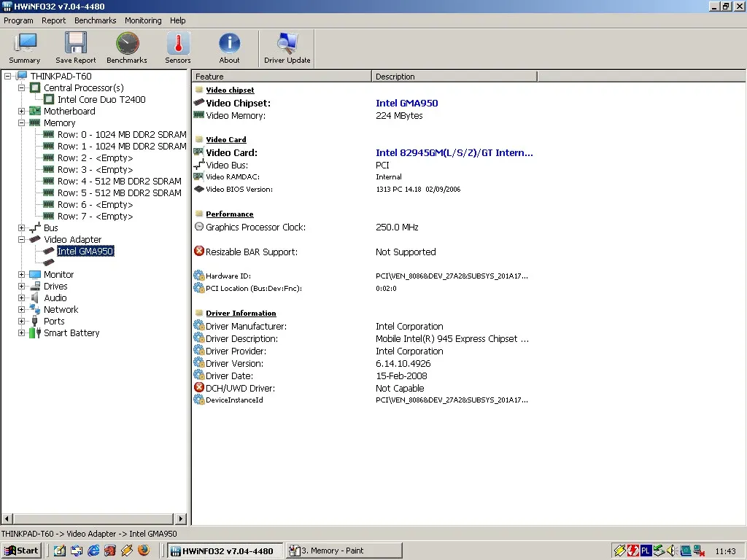Viewport: 747px width, 560px height.
Task: Click the Monitor icon in the tree
Action: (35, 275)
